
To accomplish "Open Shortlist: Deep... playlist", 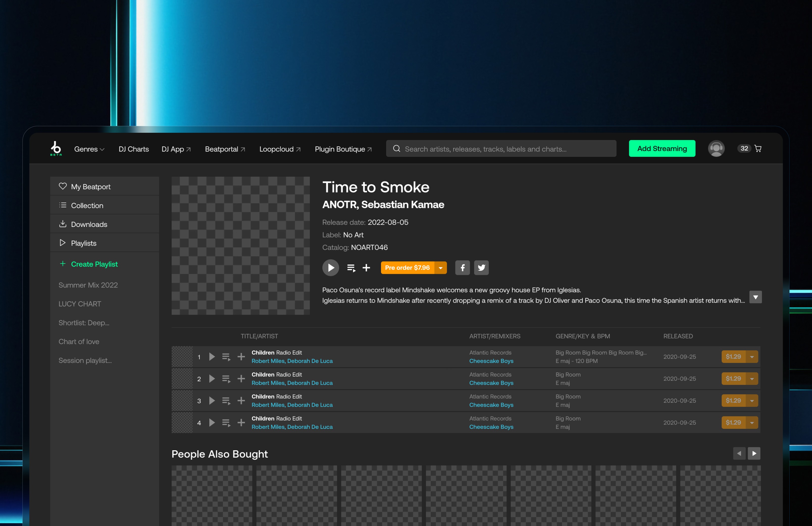I will pyautogui.click(x=84, y=323).
